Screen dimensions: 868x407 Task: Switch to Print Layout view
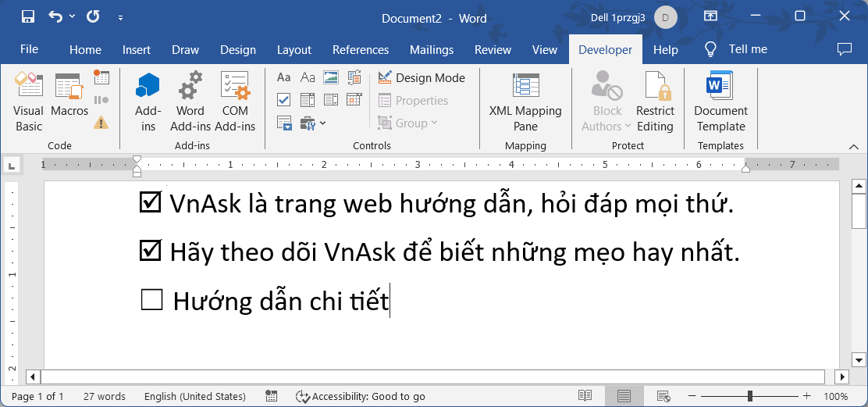tap(624, 396)
